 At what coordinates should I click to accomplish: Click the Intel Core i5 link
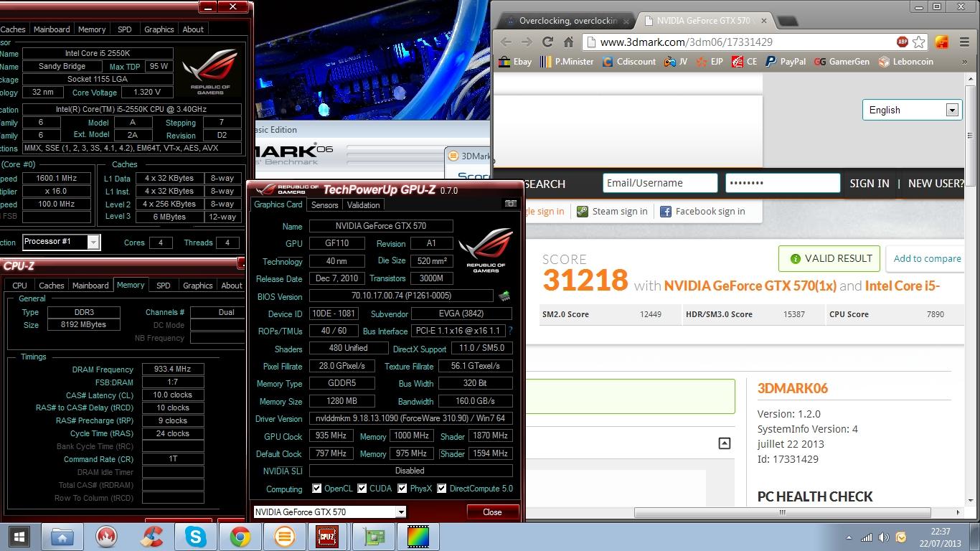(x=903, y=286)
